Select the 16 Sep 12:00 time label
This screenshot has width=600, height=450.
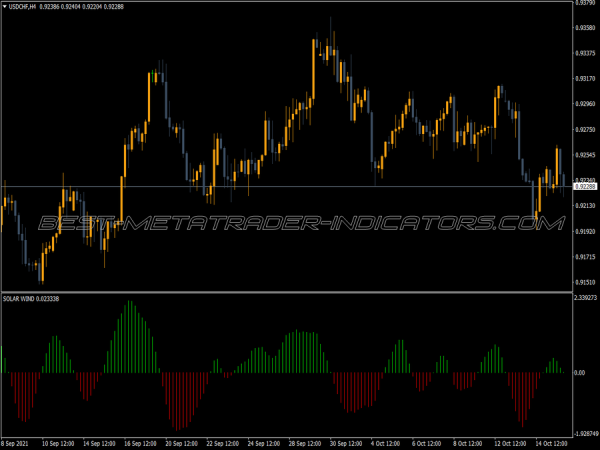(140, 443)
